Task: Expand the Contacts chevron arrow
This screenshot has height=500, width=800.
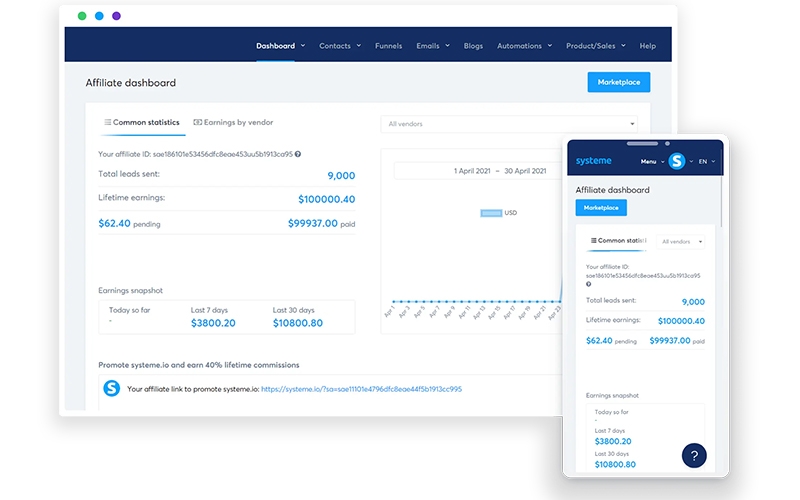Action: (359, 45)
